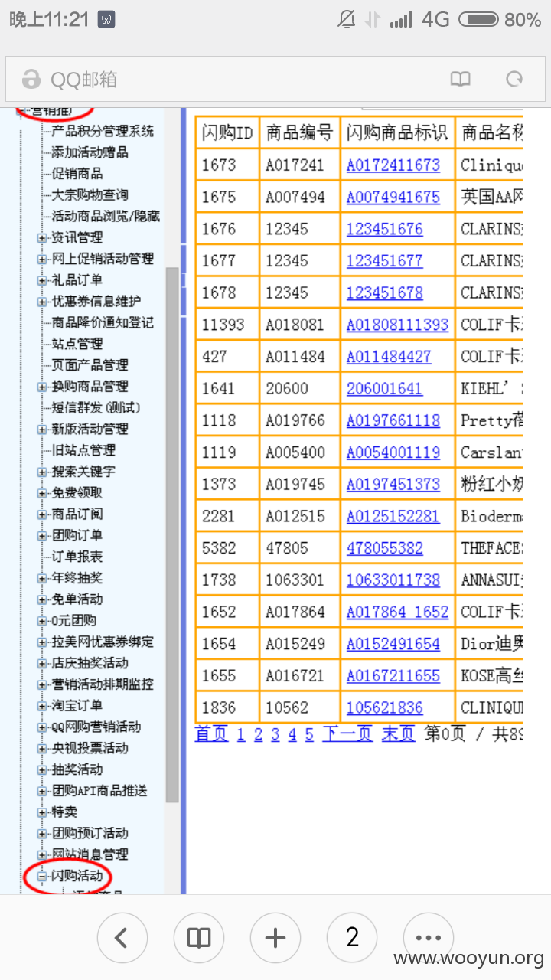Jump to 末页 last page
The height and width of the screenshot is (980, 551).
[399, 734]
